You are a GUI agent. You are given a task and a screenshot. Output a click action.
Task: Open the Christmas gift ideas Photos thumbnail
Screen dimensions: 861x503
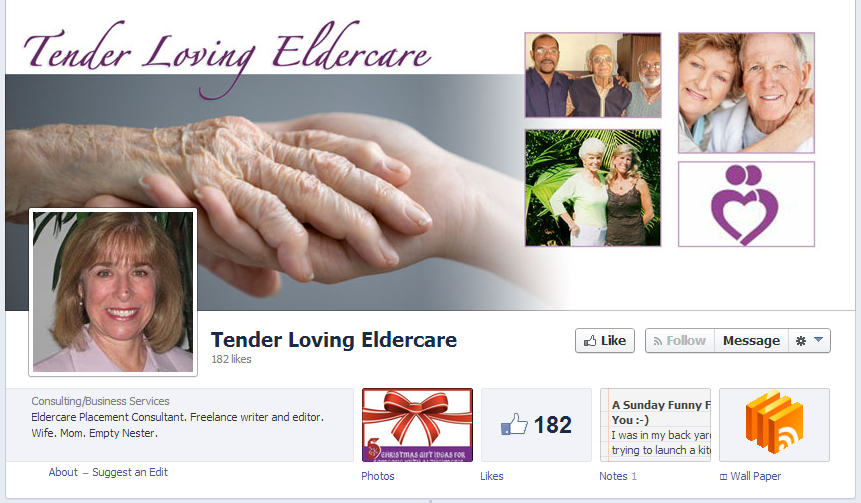tap(417, 425)
